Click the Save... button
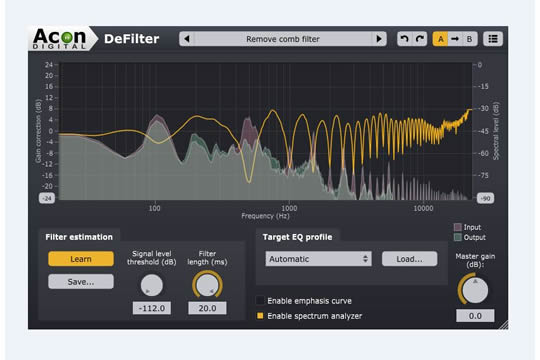This screenshot has height=360, width=540. pos(81,281)
